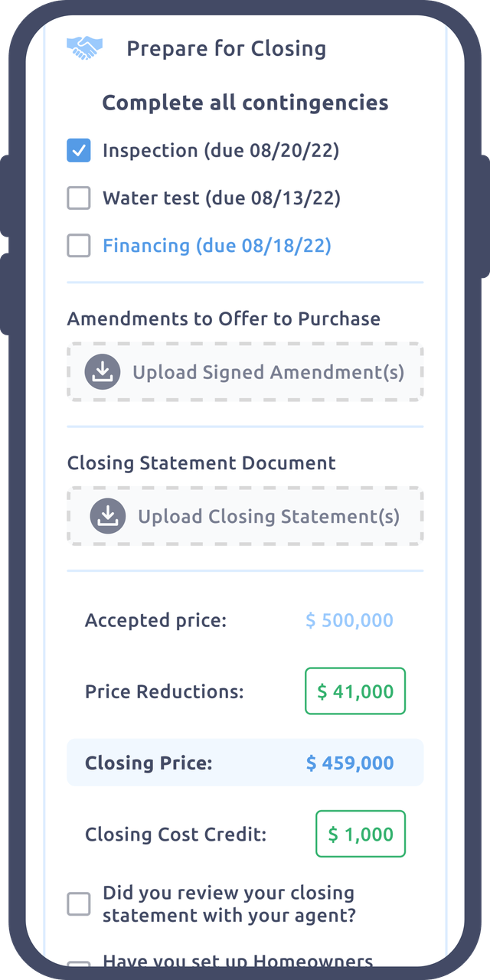This screenshot has width=490, height=980.
Task: Check the closing statement review checkbox
Action: coord(79,904)
